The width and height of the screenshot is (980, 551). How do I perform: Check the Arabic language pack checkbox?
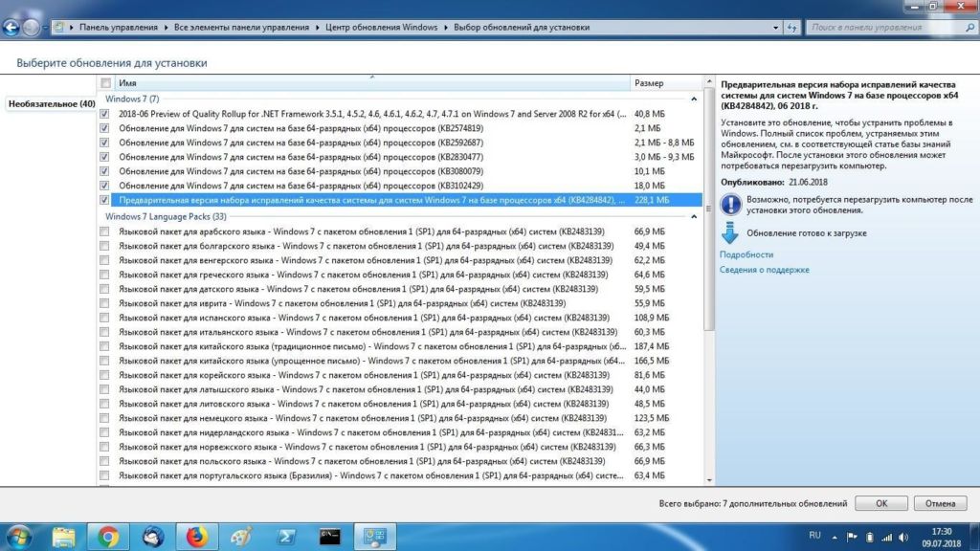105,231
